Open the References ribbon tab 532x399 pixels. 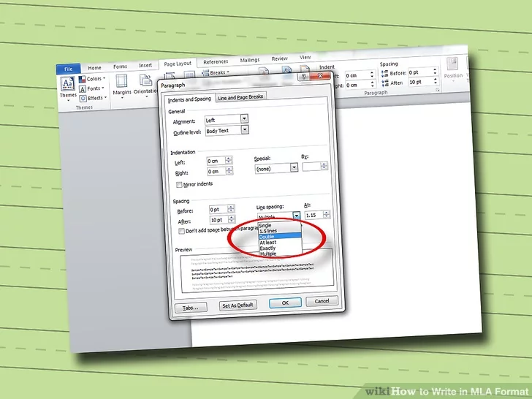point(216,62)
